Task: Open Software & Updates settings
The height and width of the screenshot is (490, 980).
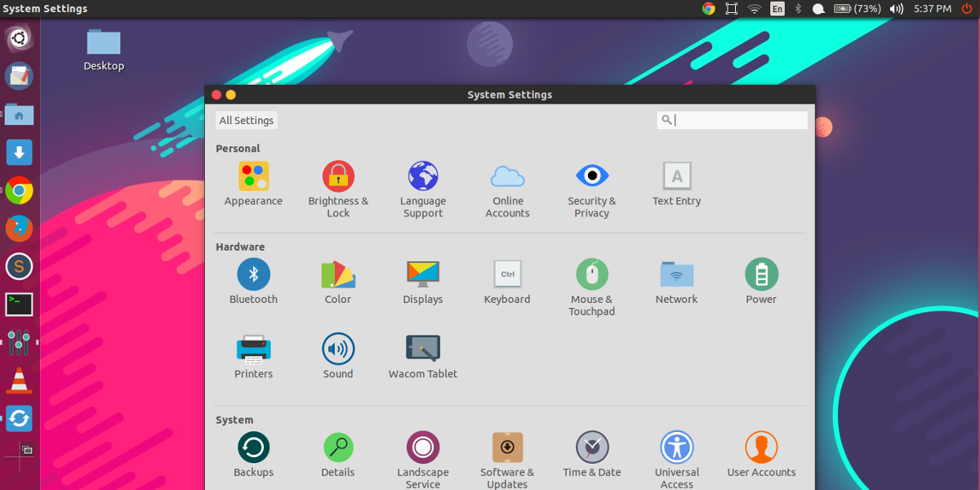Action: coord(507,460)
